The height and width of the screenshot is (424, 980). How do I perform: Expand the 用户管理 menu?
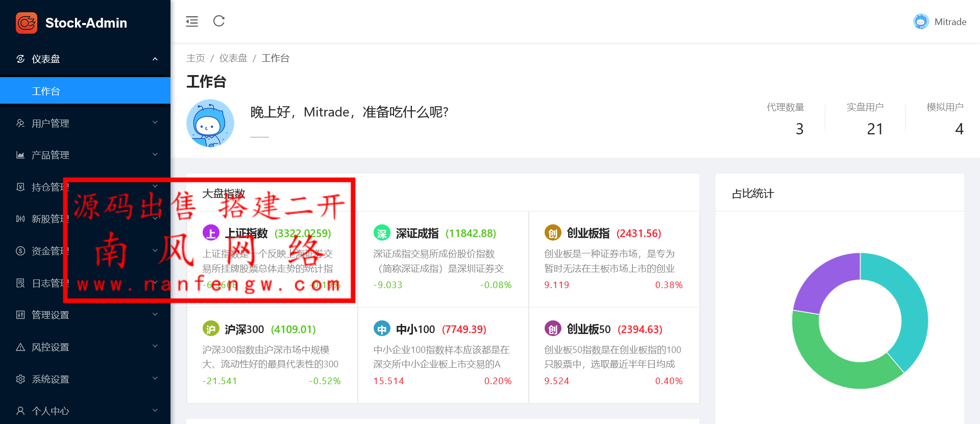(85, 123)
